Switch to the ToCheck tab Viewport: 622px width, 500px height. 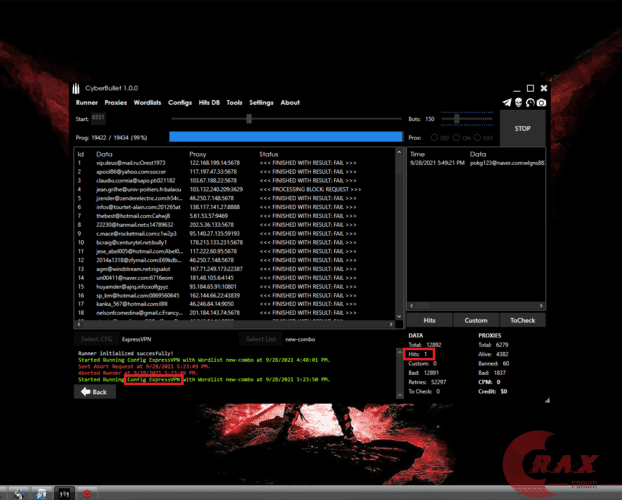(522, 320)
